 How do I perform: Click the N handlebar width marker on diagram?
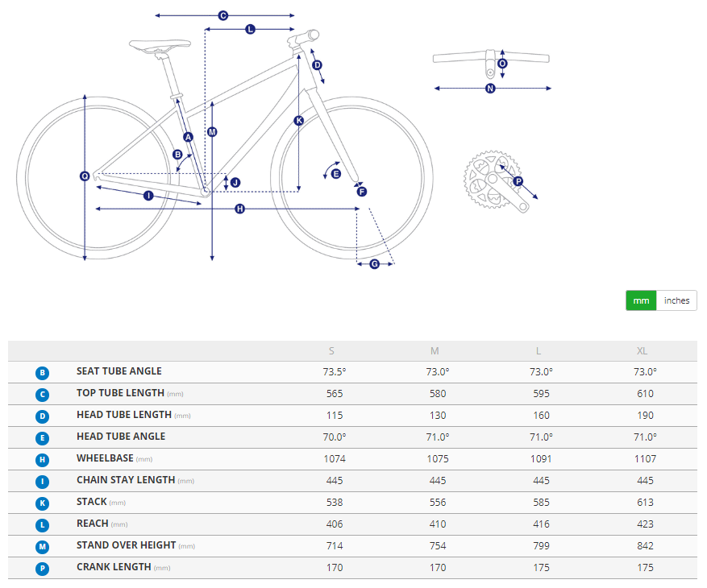(x=489, y=89)
